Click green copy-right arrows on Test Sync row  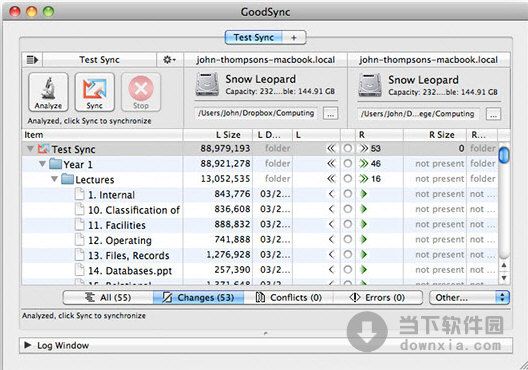pyautogui.click(x=364, y=148)
